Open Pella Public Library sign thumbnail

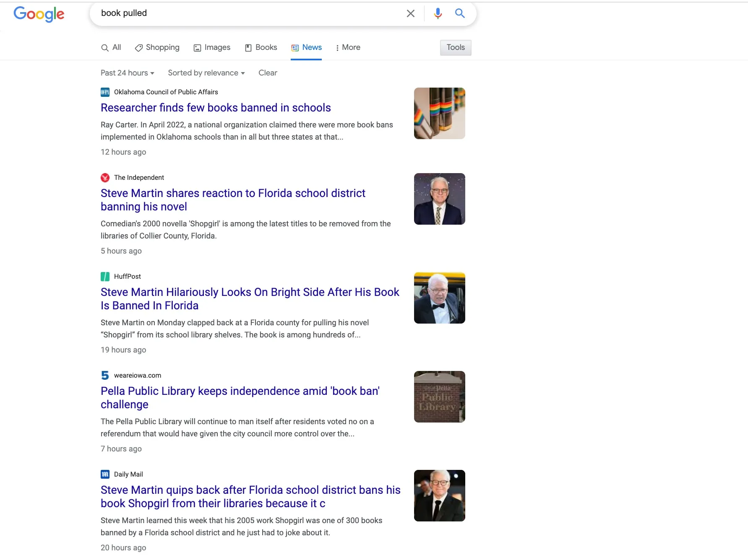[439, 397]
